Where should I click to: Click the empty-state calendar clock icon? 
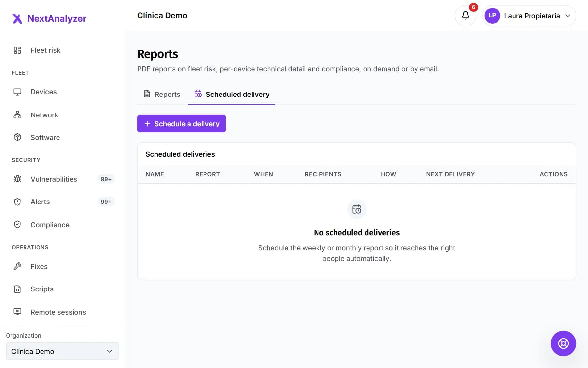(357, 209)
